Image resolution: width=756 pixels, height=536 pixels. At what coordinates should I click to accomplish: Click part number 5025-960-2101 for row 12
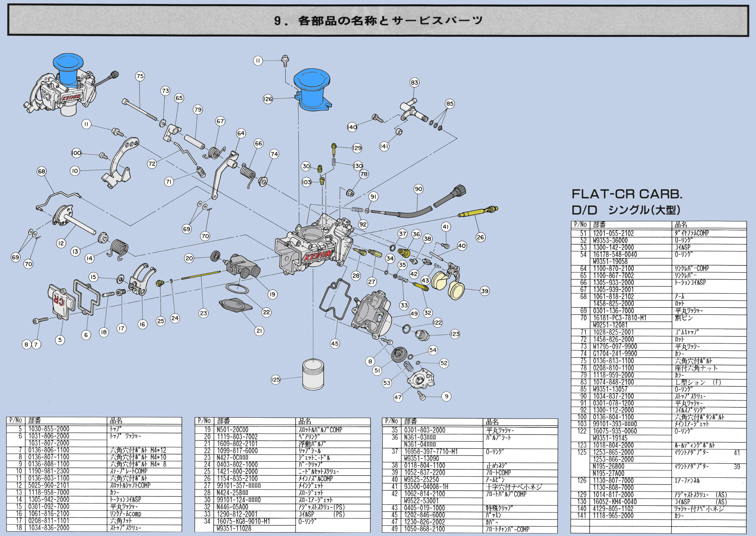coord(49,485)
